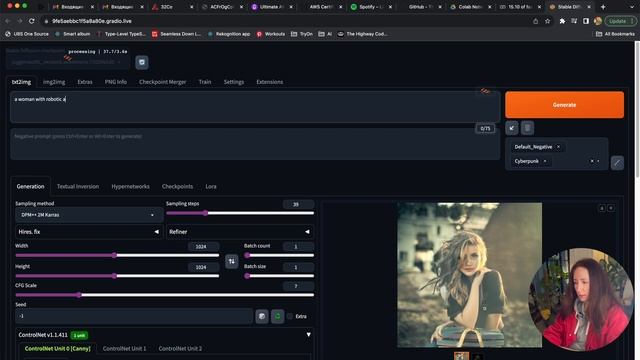Switch to the GitHub browser tab

[x=420, y=7]
